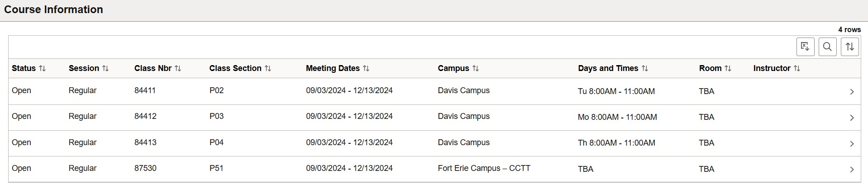This screenshot has width=868, height=189.
Task: Open details chevron for section P51
Action: click(852, 169)
